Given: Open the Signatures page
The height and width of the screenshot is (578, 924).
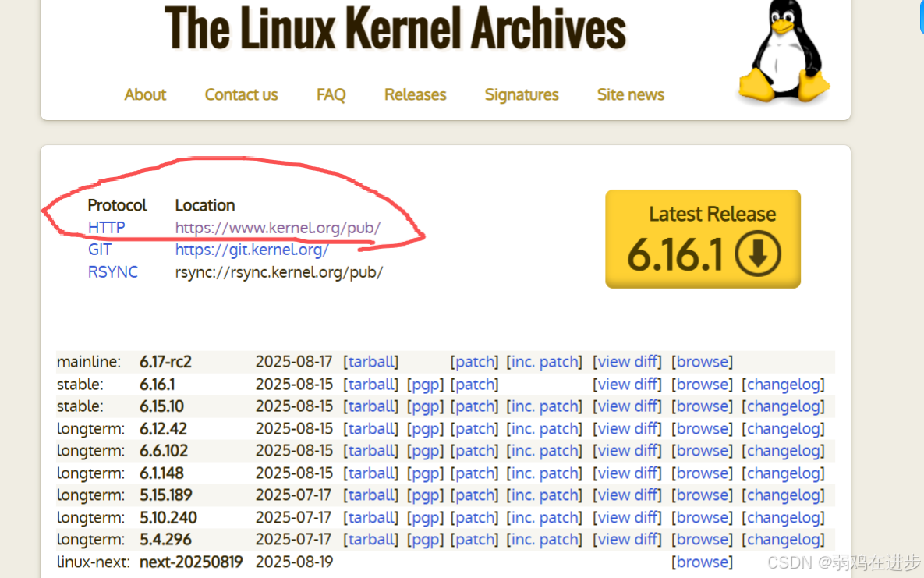Looking at the screenshot, I should click(x=522, y=94).
